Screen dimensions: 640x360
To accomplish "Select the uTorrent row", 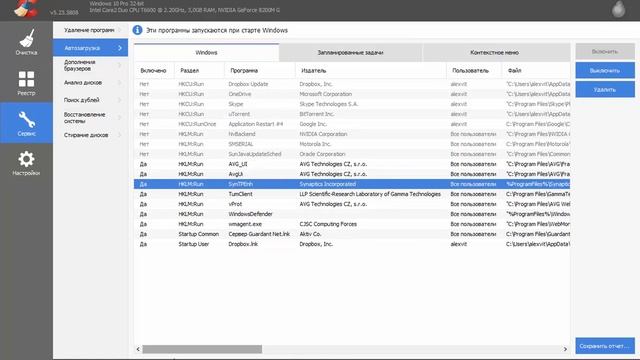I will tap(352, 114).
